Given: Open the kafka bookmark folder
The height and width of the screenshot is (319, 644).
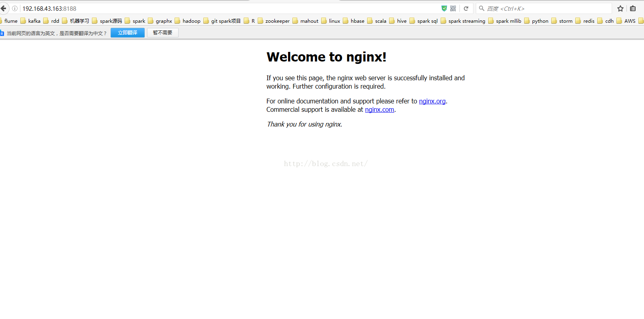Looking at the screenshot, I should pyautogui.click(x=31, y=21).
